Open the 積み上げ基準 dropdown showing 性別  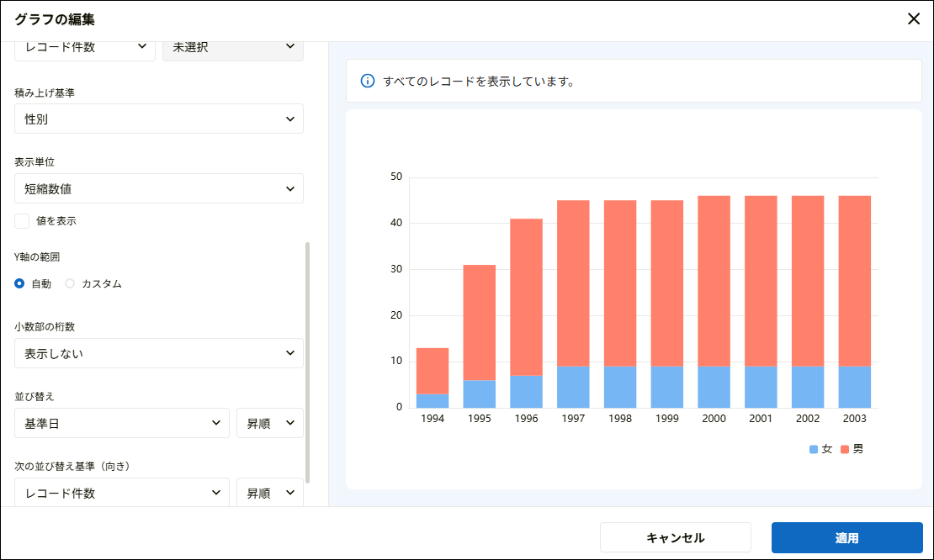[x=159, y=119]
